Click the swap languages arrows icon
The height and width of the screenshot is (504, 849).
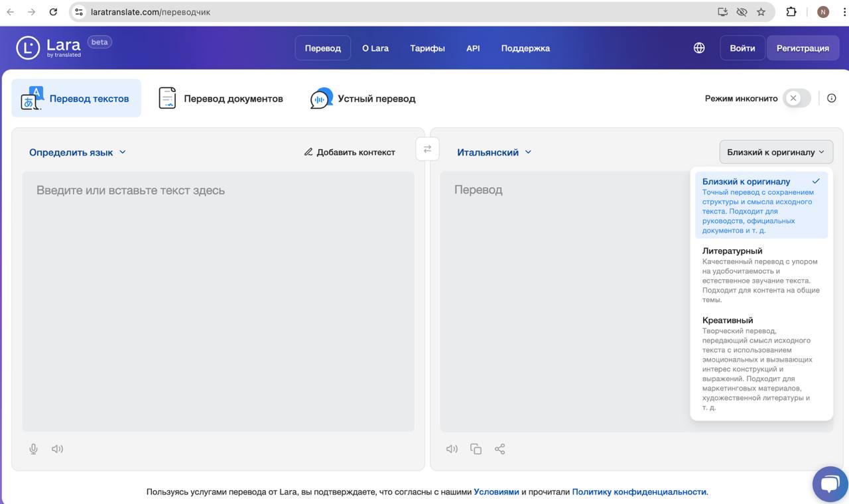click(427, 149)
